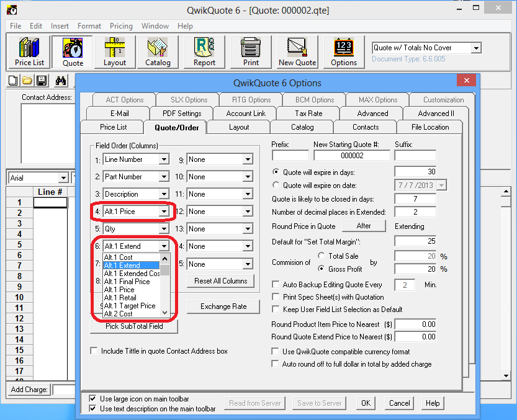Open field 4 Alt.1 Price dropdown

(x=164, y=212)
